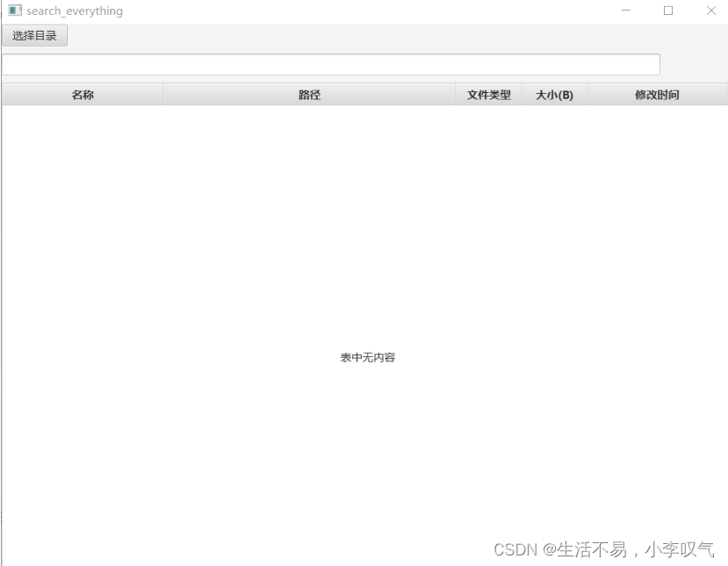
Task: Sort by the 修改时间 column header
Action: tap(657, 95)
